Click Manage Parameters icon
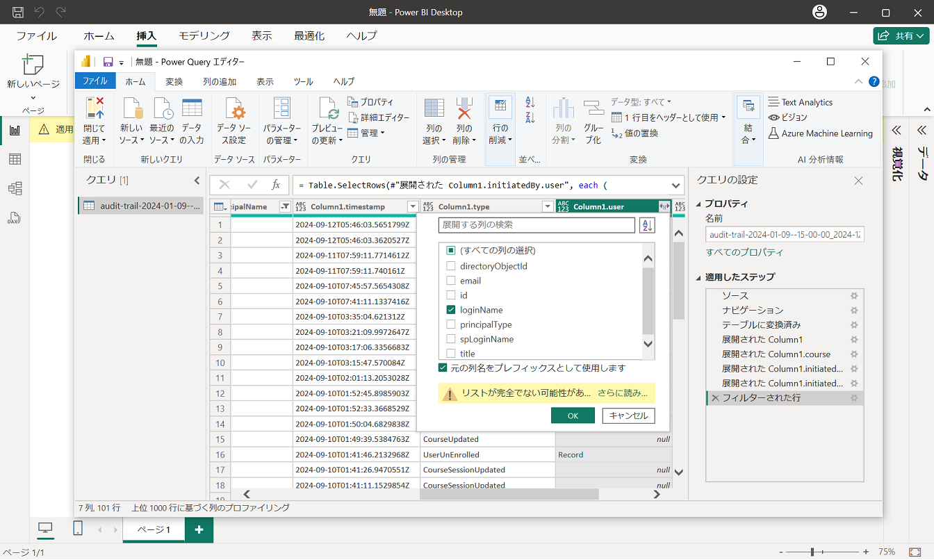 tap(282, 108)
